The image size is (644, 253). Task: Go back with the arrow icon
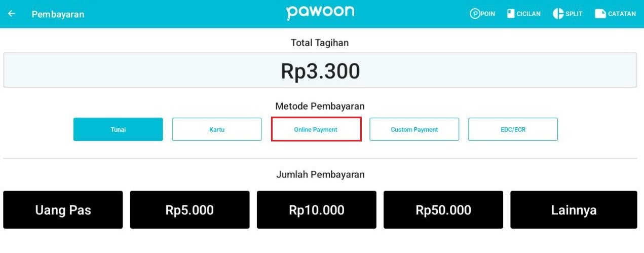12,14
